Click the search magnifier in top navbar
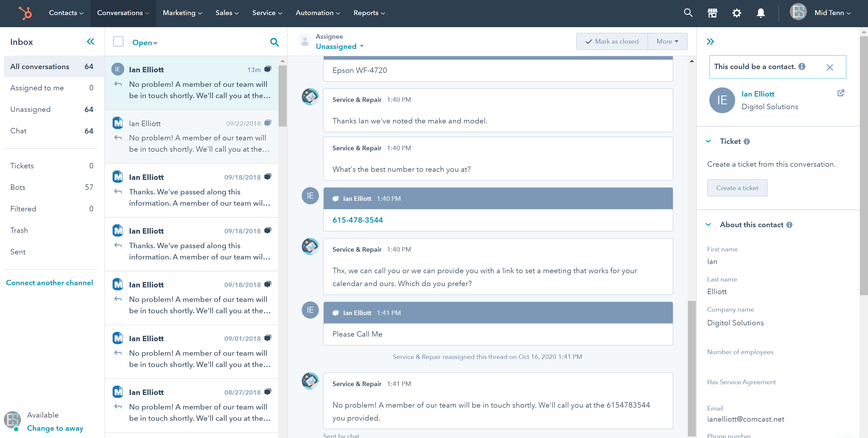Viewport: 868px width, 438px height. (688, 12)
